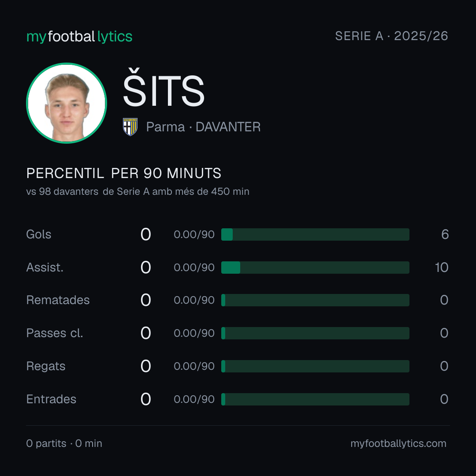
Task: Click the Parma club crest icon
Action: pos(130,127)
